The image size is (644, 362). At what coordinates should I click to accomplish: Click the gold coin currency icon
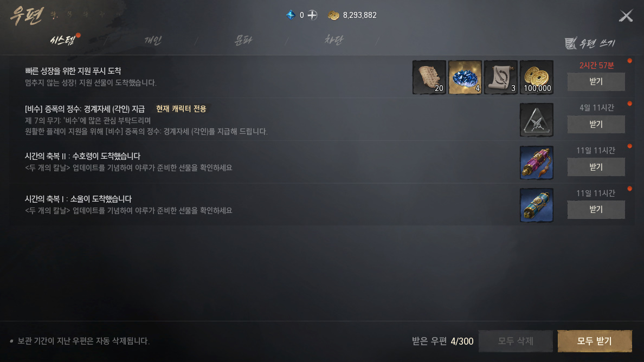[333, 15]
